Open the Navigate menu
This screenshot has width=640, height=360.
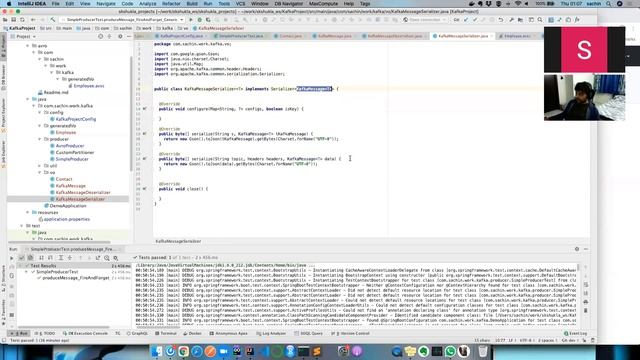(x=106, y=4)
